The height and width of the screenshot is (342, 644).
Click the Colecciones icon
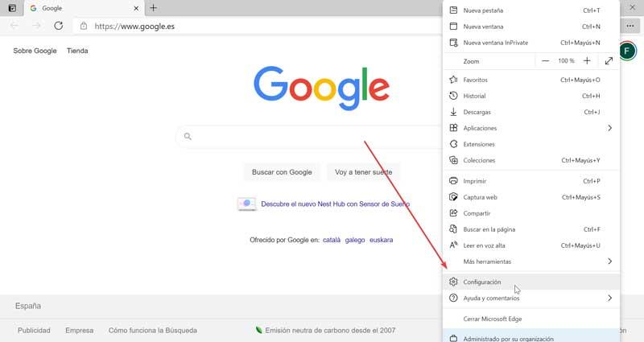[453, 160]
